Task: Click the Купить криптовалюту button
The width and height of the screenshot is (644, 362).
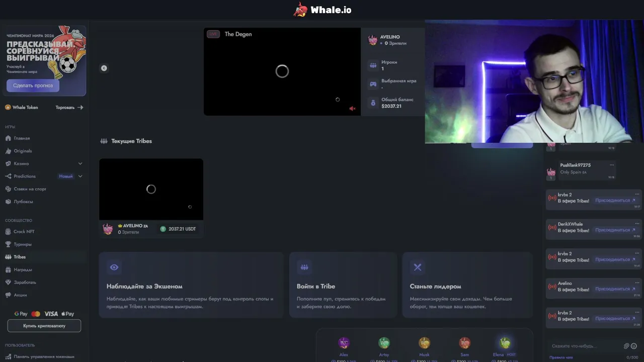Action: pyautogui.click(x=44, y=326)
